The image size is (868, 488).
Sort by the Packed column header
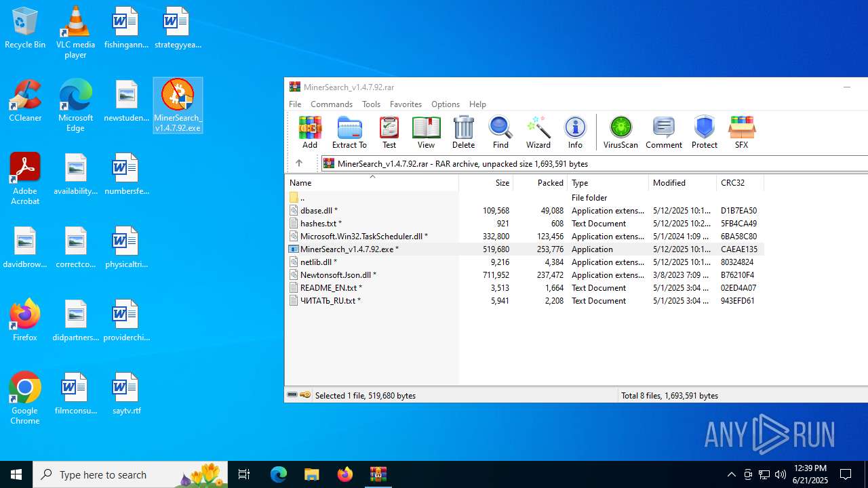click(x=540, y=183)
